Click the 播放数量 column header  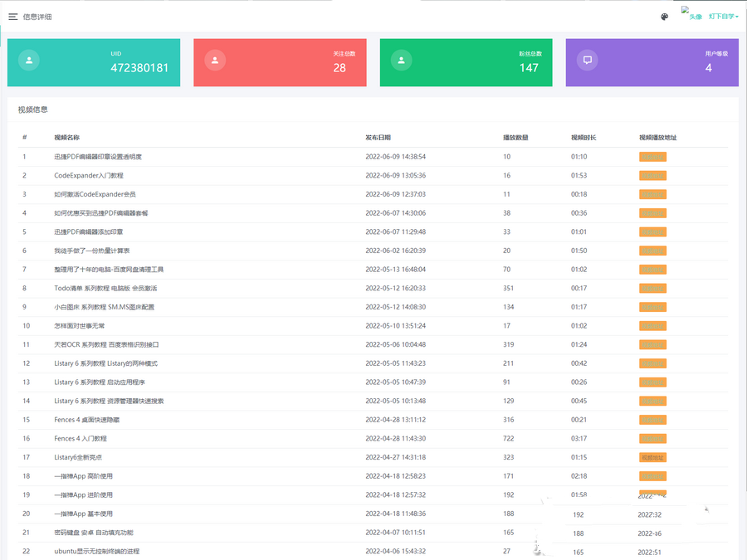(x=515, y=137)
